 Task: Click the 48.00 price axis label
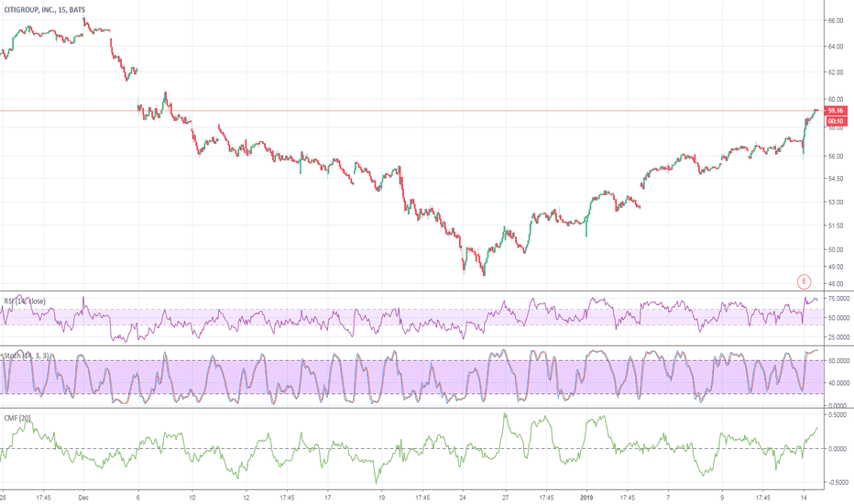pyautogui.click(x=836, y=284)
